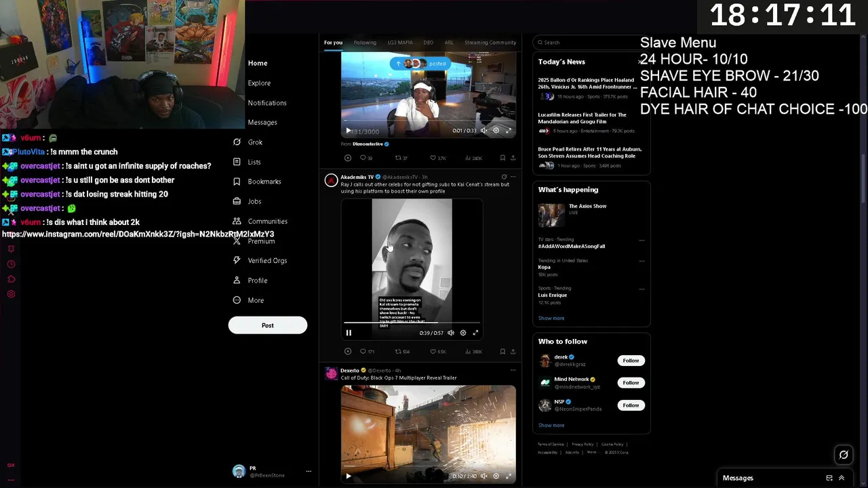The height and width of the screenshot is (488, 868).
Task: Open the ARL tab
Action: (449, 43)
